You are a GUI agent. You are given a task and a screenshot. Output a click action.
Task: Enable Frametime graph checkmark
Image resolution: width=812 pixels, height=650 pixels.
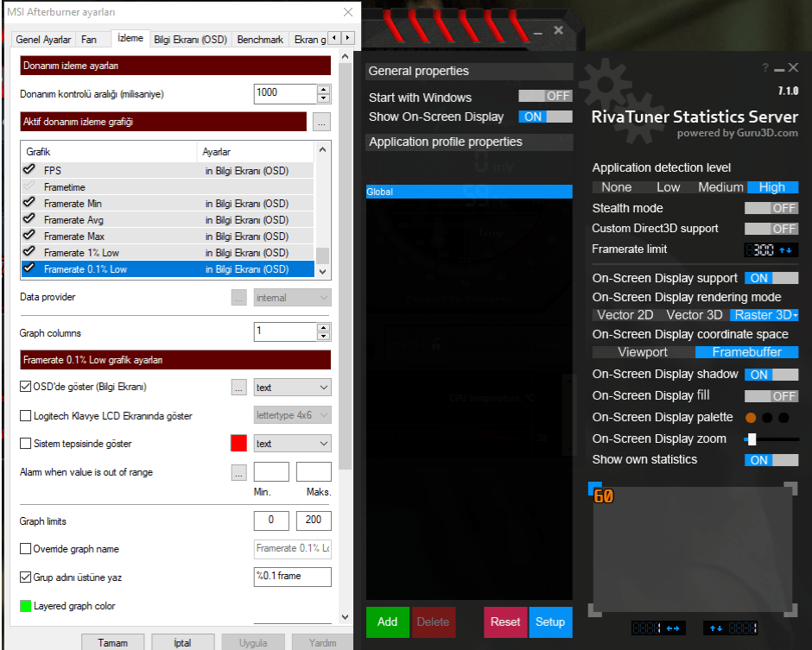click(29, 186)
